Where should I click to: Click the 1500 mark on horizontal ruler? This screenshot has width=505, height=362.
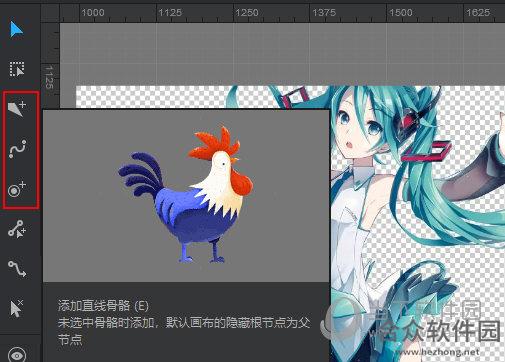[401, 13]
